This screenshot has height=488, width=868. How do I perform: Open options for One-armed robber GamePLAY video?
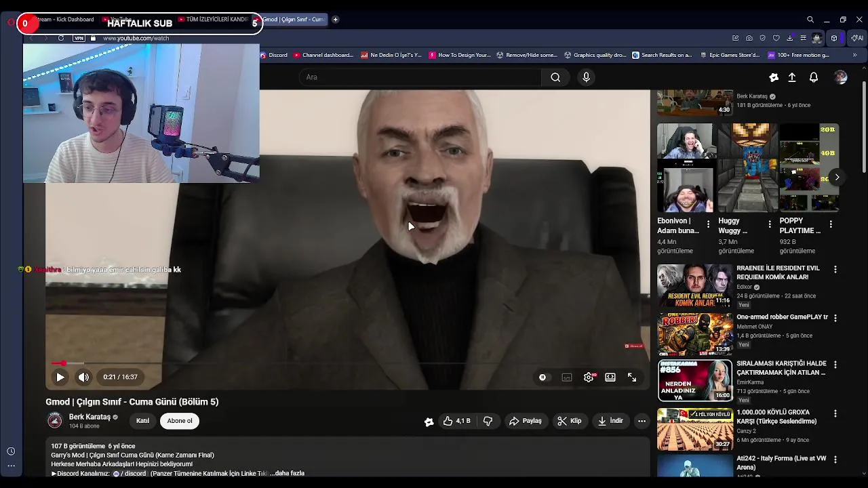point(835,318)
